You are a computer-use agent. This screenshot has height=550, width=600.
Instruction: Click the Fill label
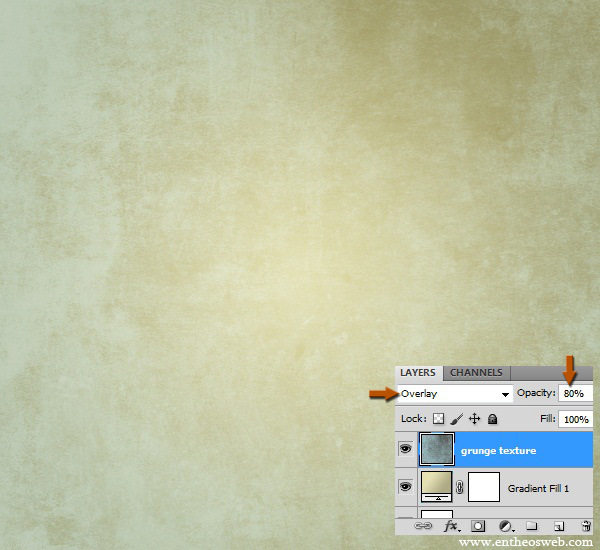click(548, 419)
